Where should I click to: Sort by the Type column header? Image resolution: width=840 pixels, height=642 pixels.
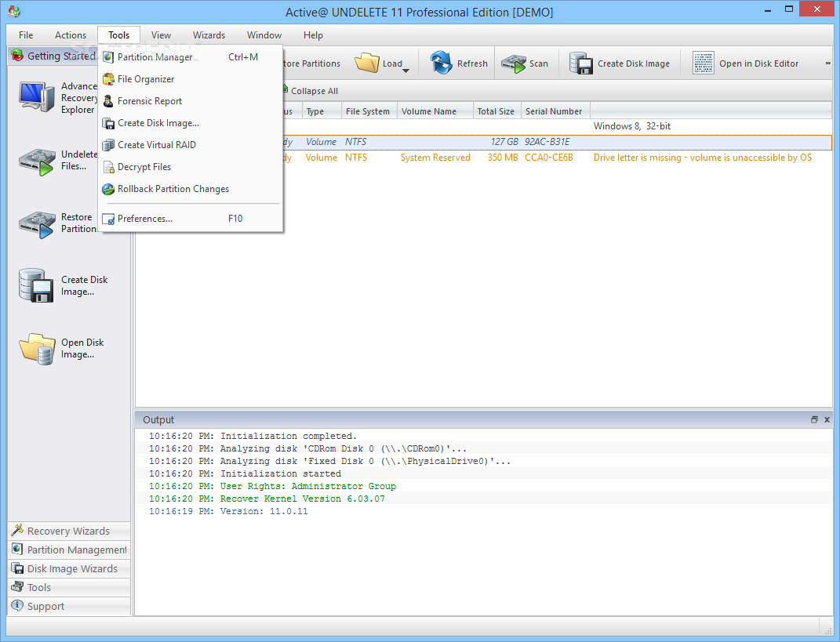point(322,111)
